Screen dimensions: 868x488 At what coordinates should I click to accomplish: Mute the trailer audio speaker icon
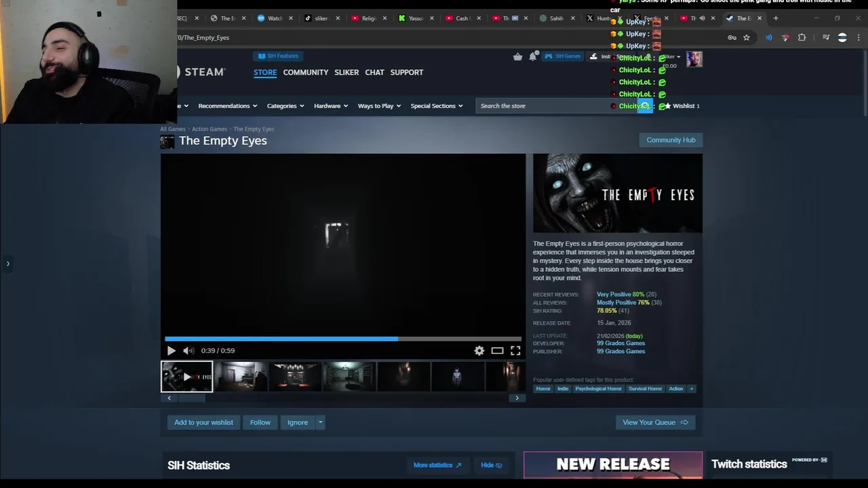(189, 350)
